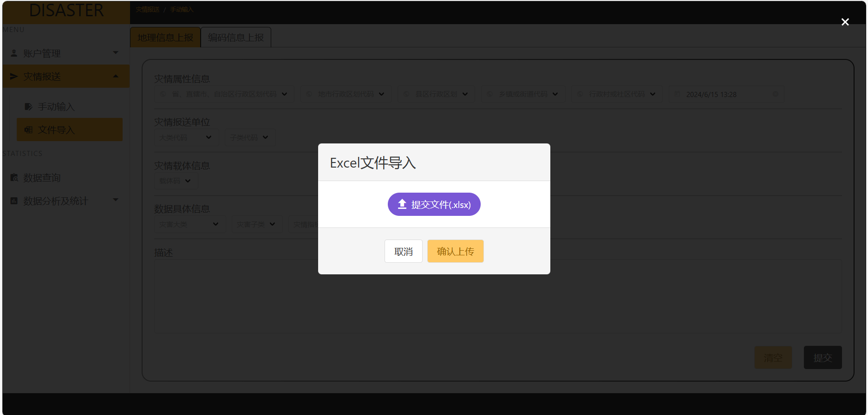Click the 灾情报送 paper-plane icon
868x415 pixels.
(x=14, y=76)
